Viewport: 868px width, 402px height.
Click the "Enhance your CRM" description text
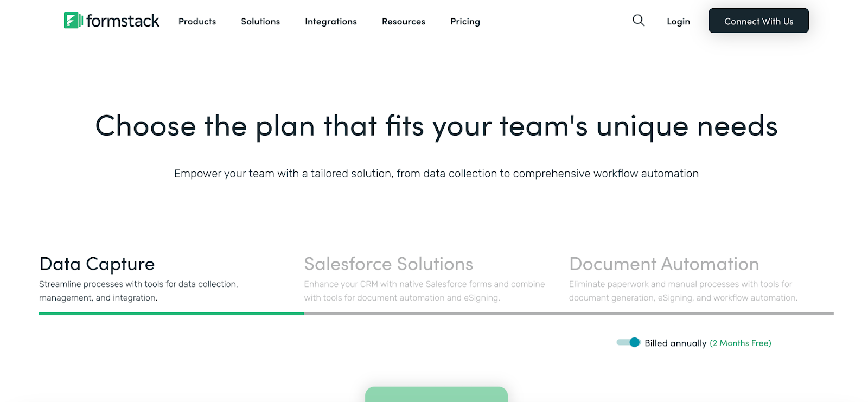pyautogui.click(x=424, y=291)
